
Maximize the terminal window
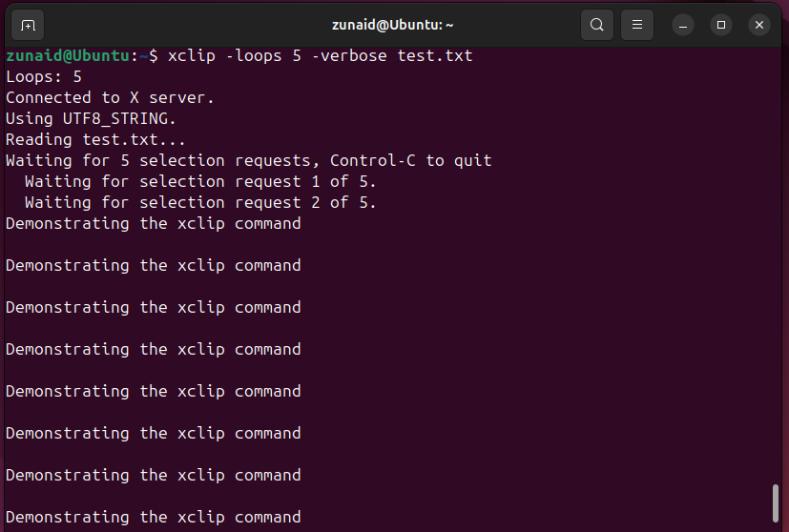(721, 25)
